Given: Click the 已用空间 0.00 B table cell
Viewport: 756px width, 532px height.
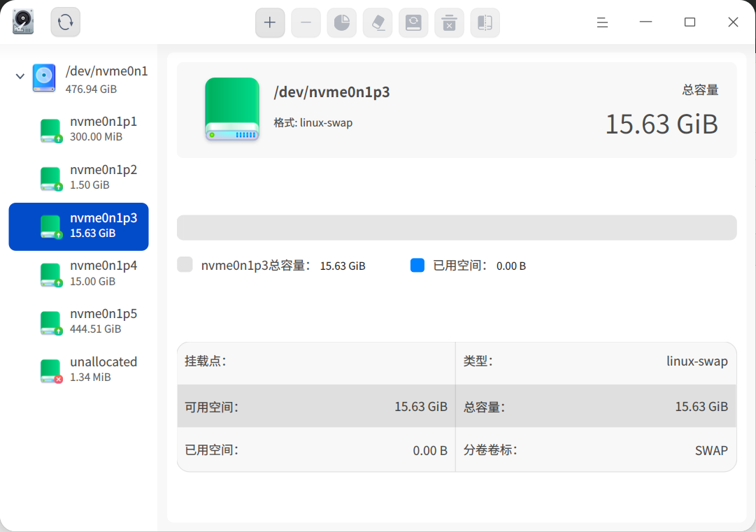Looking at the screenshot, I should coord(316,449).
